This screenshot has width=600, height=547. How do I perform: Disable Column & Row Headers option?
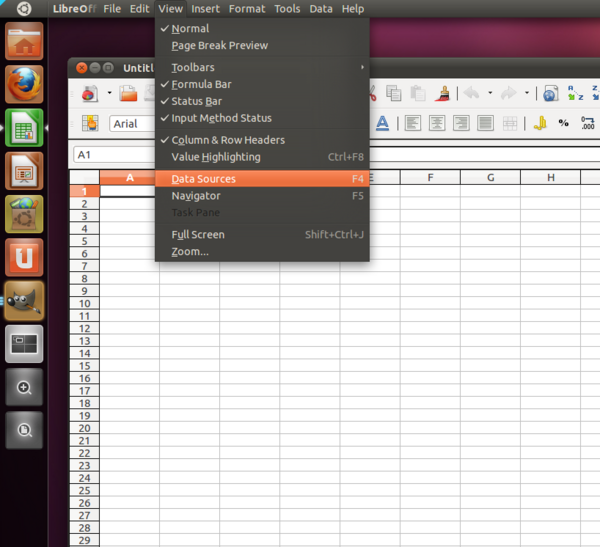coord(228,140)
